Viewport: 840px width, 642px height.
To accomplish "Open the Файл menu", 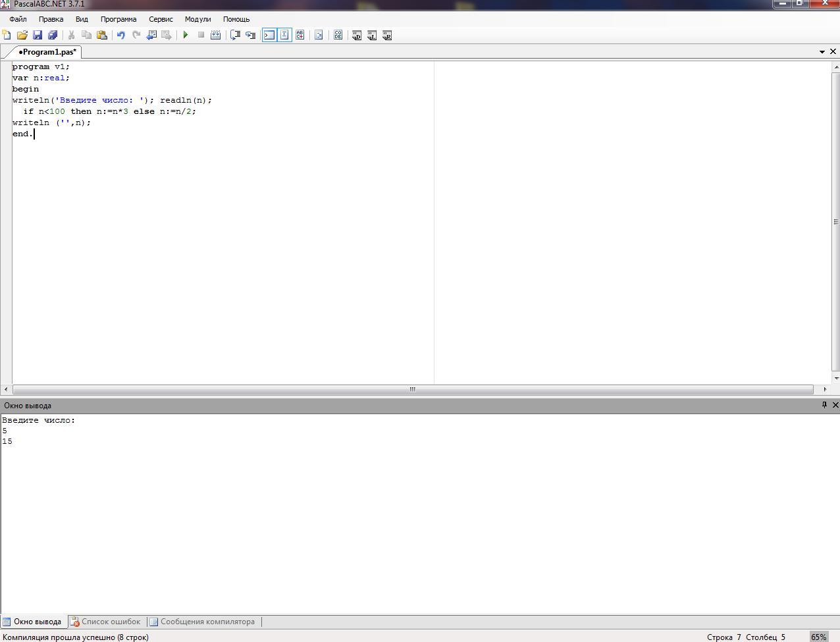I will coord(18,19).
